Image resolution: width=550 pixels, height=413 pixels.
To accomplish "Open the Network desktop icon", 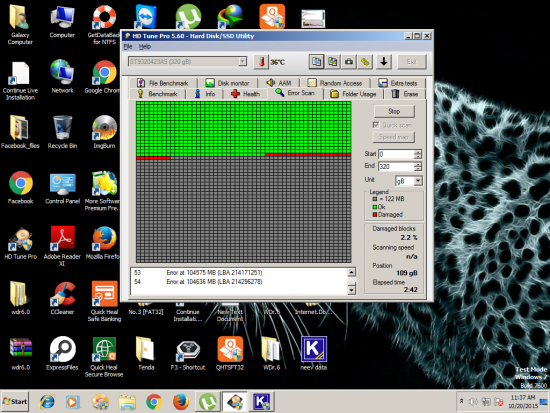I will 62,76.
